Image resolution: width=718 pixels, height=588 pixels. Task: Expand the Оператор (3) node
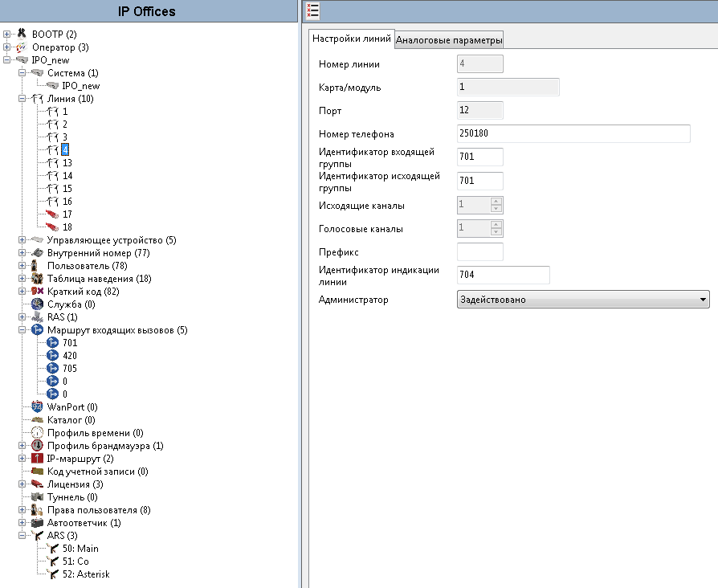(7, 47)
